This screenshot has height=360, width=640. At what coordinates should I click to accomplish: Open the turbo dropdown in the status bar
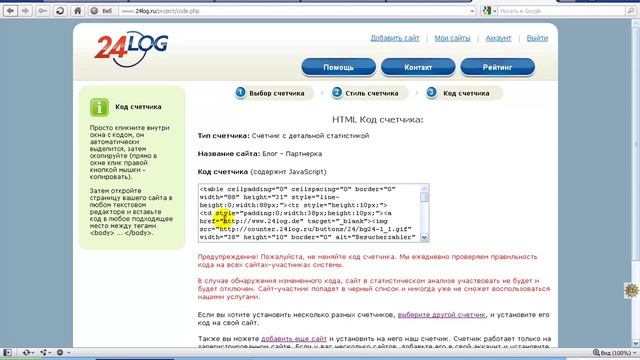click(63, 352)
